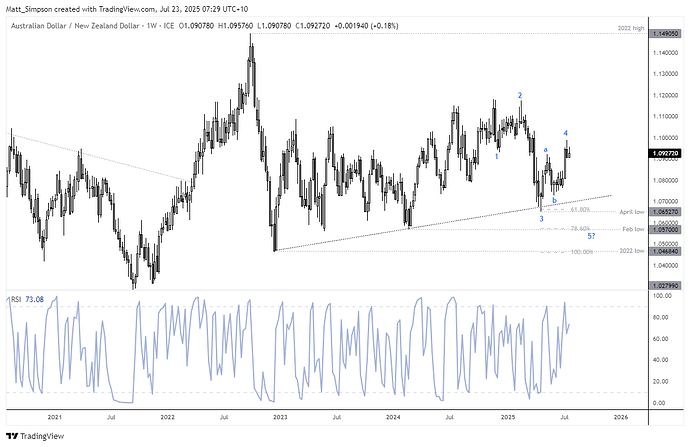
Task: Select the 2022 high price label 1.149050
Action: [666, 33]
